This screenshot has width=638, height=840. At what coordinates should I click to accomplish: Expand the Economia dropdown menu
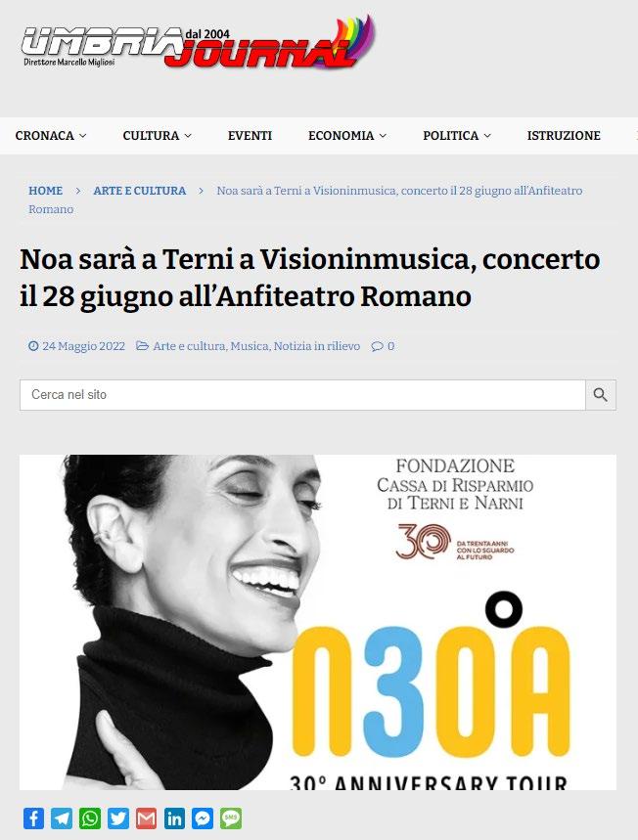tap(347, 136)
